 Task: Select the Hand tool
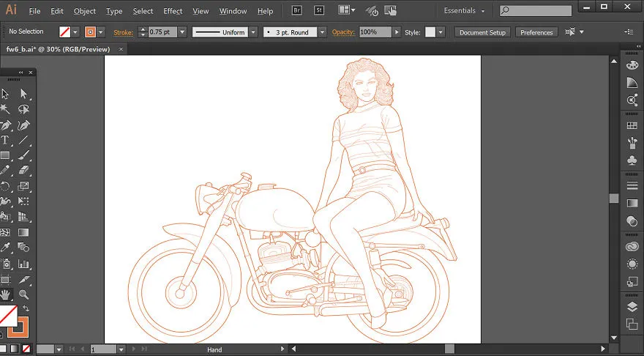point(5,294)
